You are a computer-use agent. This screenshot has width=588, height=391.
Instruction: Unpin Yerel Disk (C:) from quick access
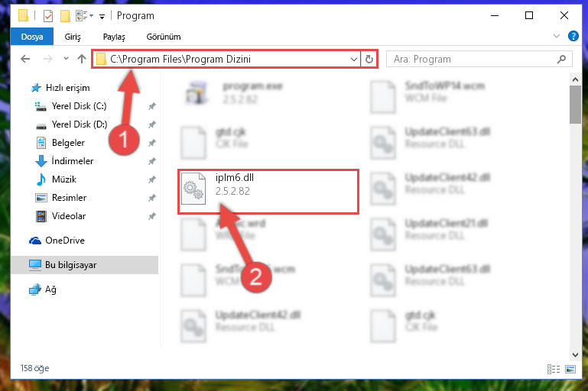(152, 106)
